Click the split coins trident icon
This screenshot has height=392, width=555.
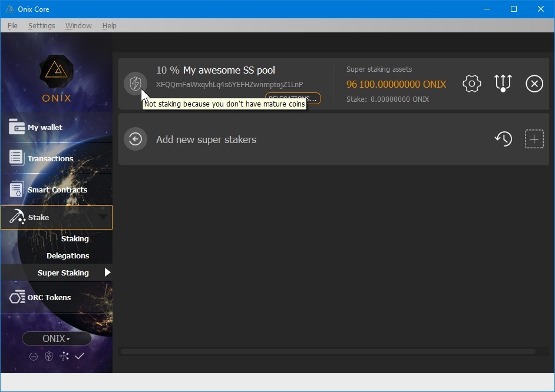coord(503,84)
